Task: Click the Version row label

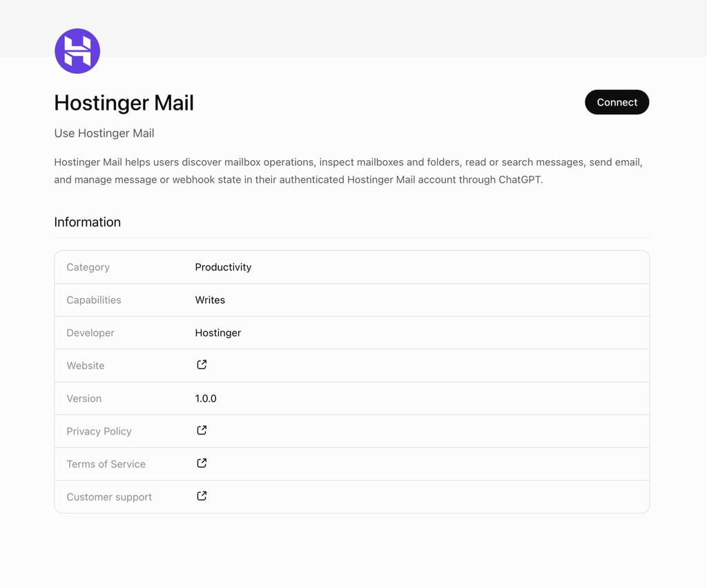Action: (84, 399)
